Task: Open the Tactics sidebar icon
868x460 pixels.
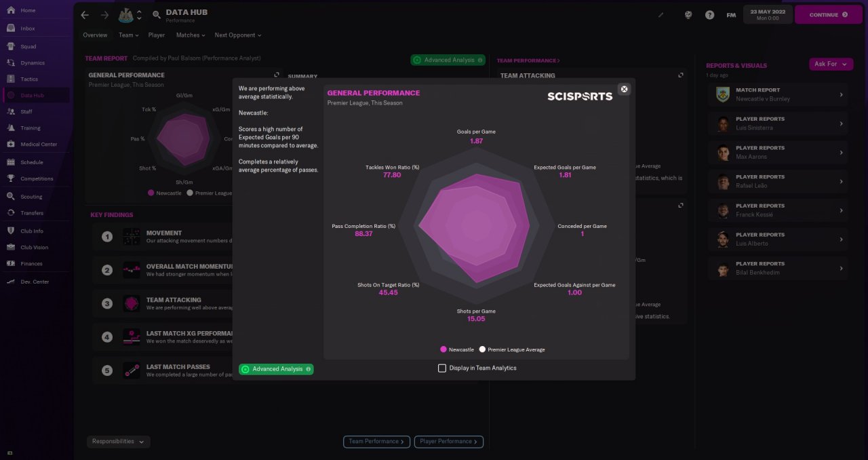Action: click(11, 79)
